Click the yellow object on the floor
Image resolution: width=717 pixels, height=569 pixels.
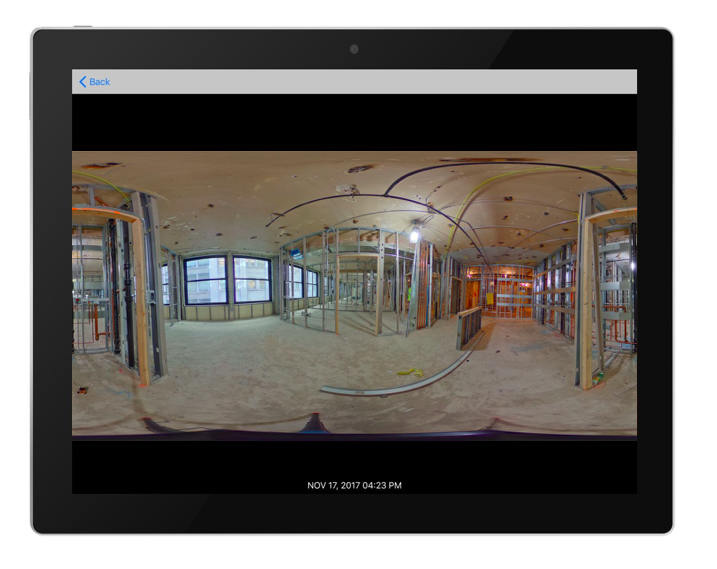(410, 373)
